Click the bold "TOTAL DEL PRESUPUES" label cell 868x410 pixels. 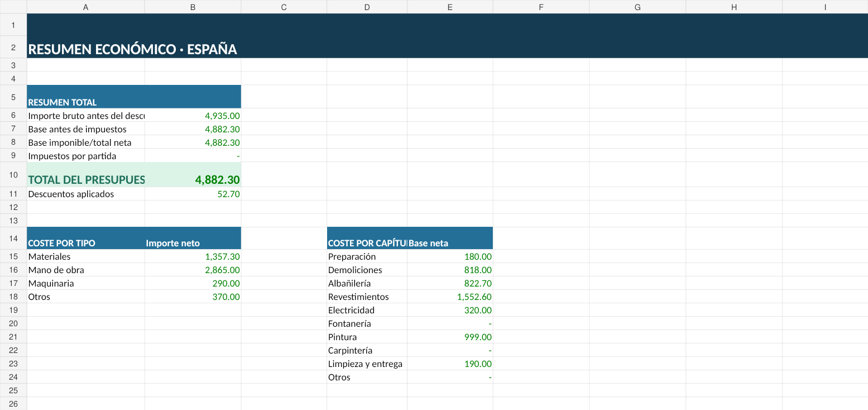click(x=86, y=175)
